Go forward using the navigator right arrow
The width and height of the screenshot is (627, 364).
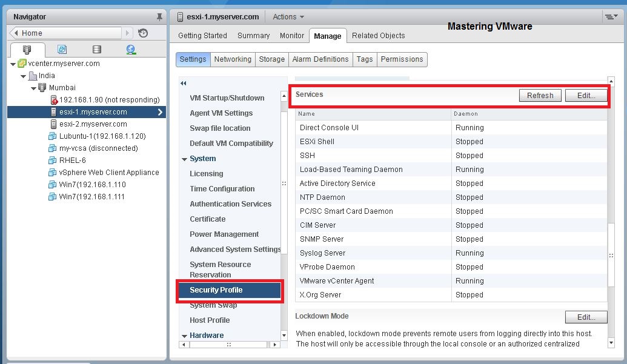[x=127, y=33]
